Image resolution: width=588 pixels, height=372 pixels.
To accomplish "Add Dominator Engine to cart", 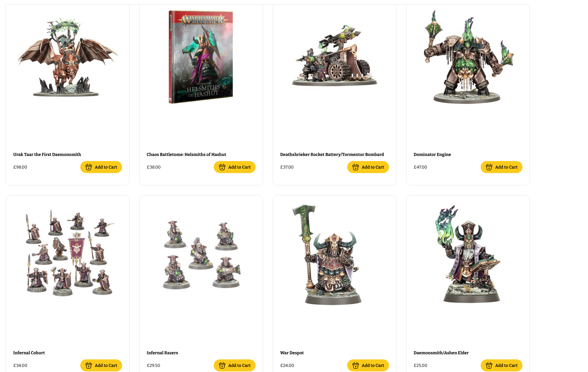I will 501,167.
